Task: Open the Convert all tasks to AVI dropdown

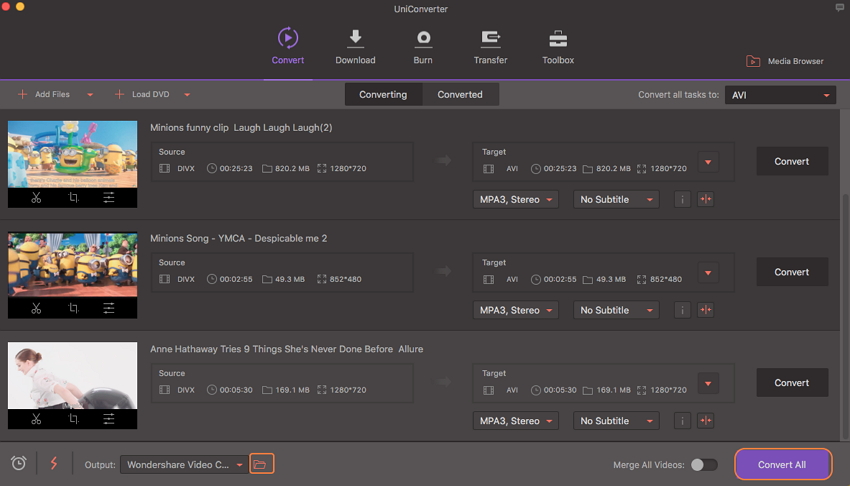Action: (780, 95)
